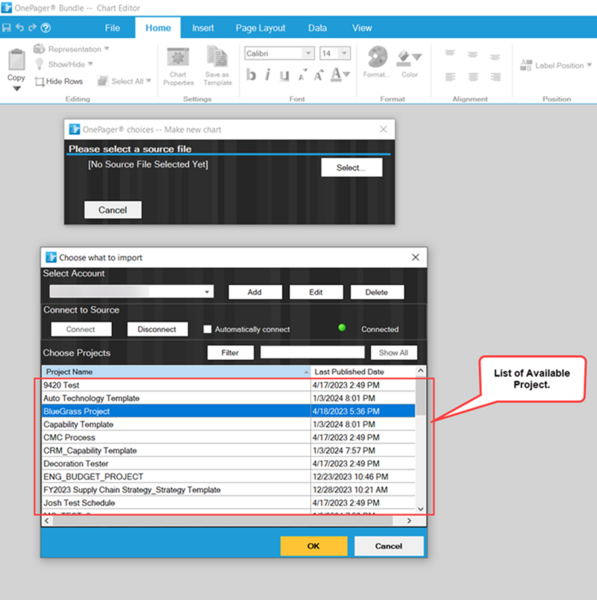Open the font size 14 dropdown
Screen dimensions: 597x600
pos(344,53)
